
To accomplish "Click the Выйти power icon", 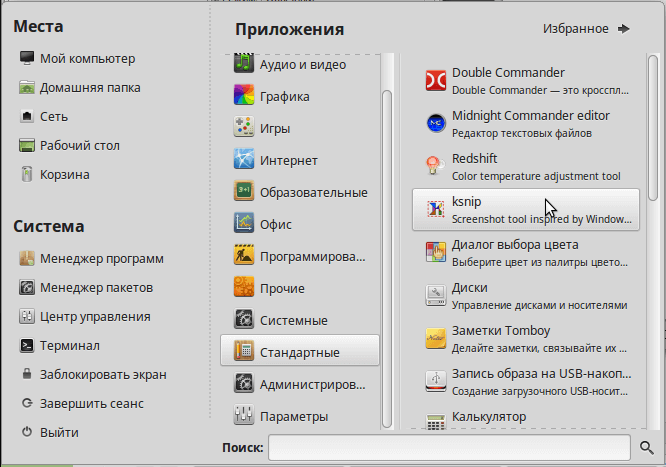I will [27, 432].
